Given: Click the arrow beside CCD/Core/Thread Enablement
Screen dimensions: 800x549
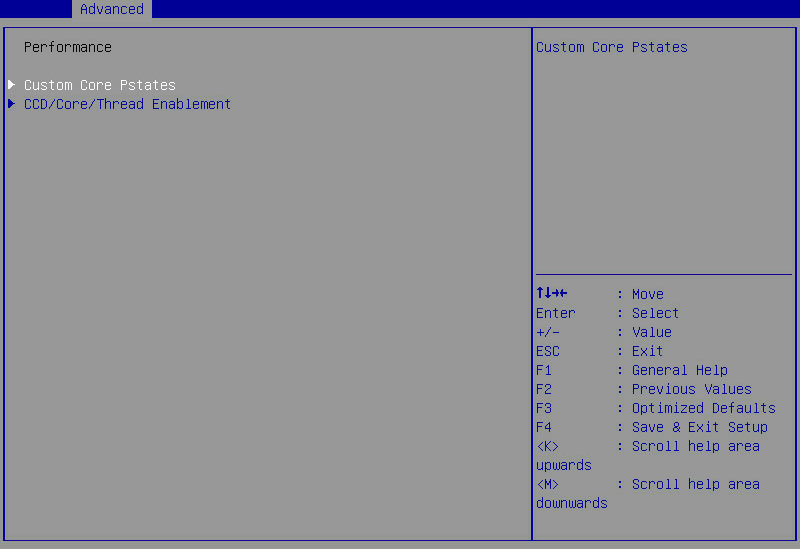Looking at the screenshot, I should coord(11,104).
